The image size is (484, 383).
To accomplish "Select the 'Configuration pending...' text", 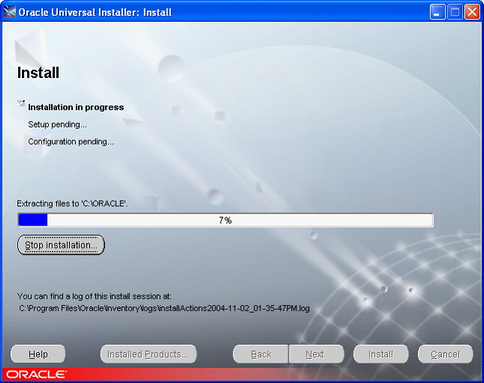I will pyautogui.click(x=71, y=142).
